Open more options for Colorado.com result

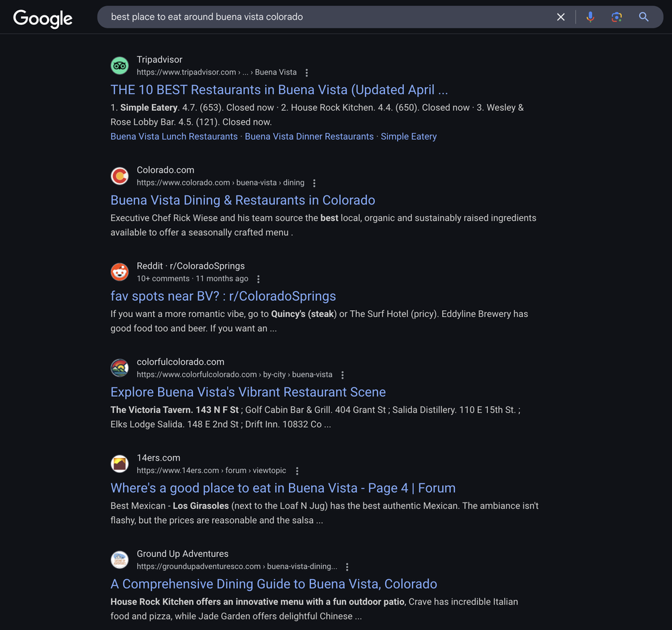point(314,183)
